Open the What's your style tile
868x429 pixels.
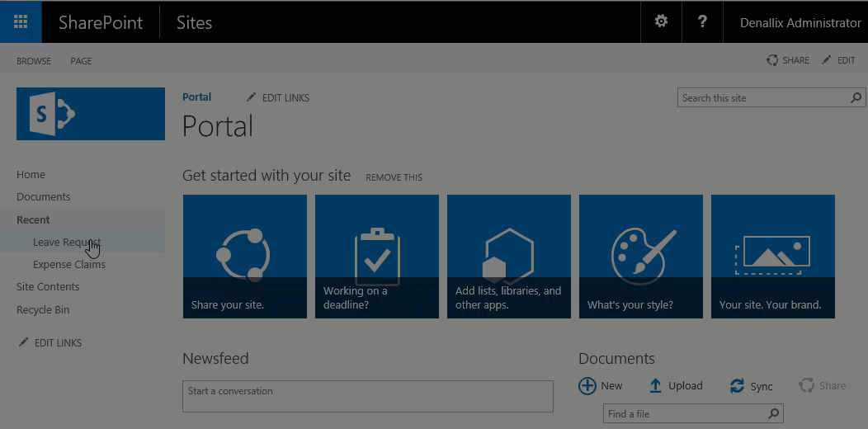(x=641, y=257)
